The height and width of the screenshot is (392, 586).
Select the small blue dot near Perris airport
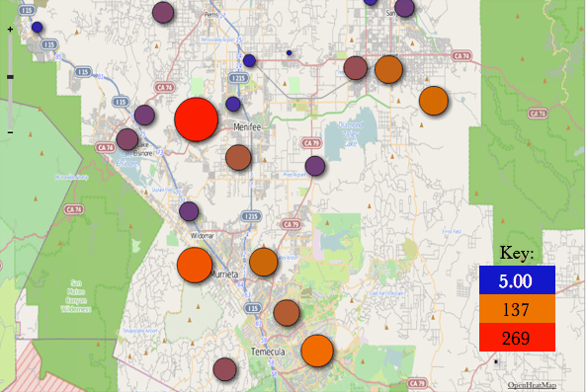pyautogui.click(x=289, y=53)
